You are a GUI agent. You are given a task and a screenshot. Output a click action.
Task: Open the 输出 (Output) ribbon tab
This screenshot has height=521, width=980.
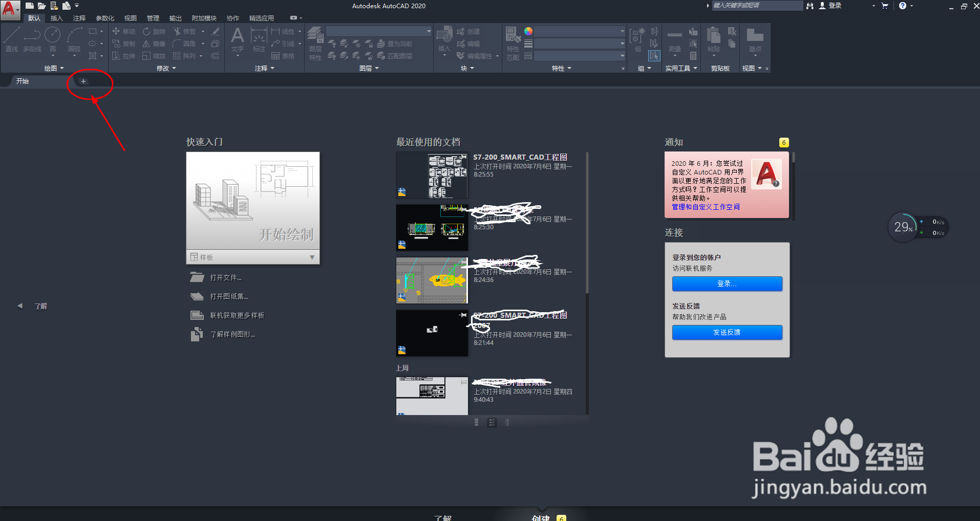click(x=176, y=18)
